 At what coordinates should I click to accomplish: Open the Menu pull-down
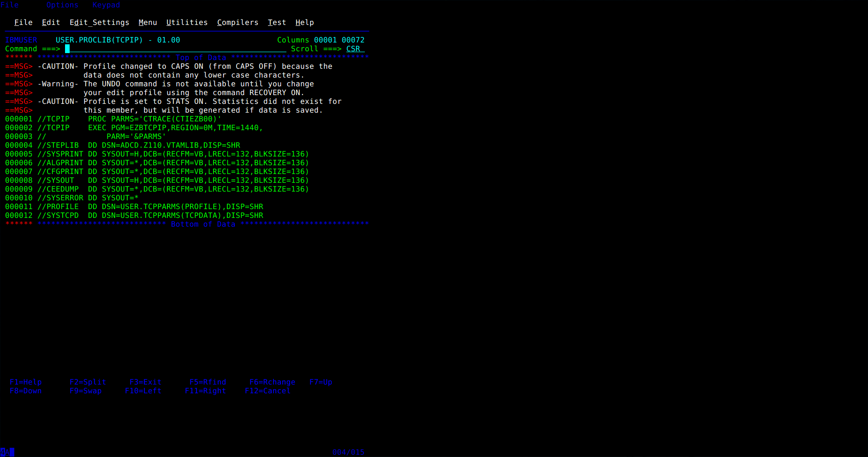pyautogui.click(x=148, y=22)
